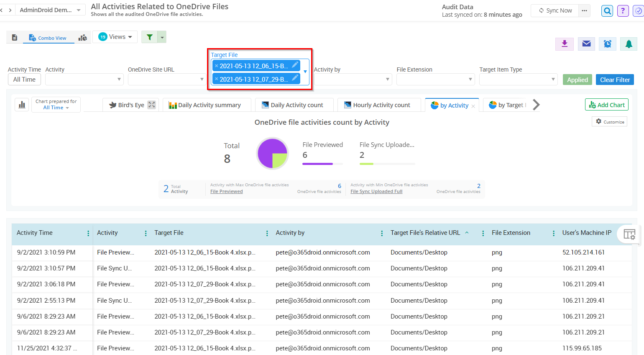Edit the 2021-05-13 12_06_15 filter chip pencil
Viewport: 644px width, 355px height.
295,65
